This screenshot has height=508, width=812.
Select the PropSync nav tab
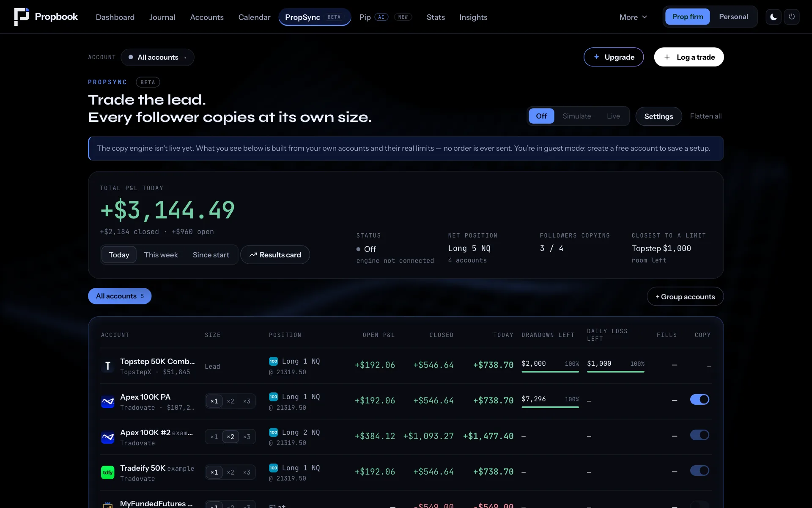pos(315,17)
